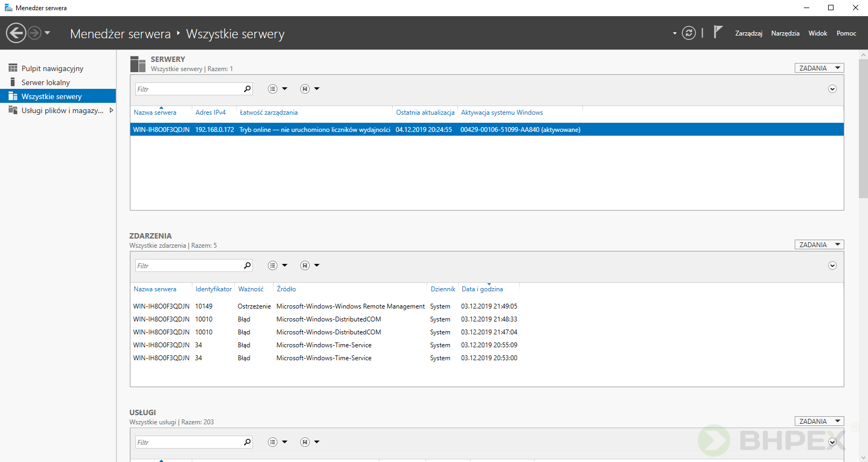Open the Pomoc menu

(846, 33)
